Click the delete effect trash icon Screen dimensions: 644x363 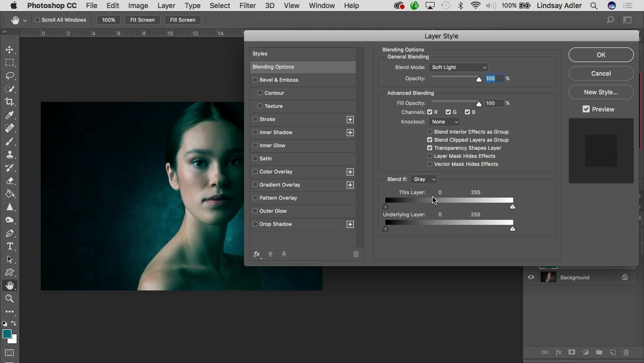[356, 254]
